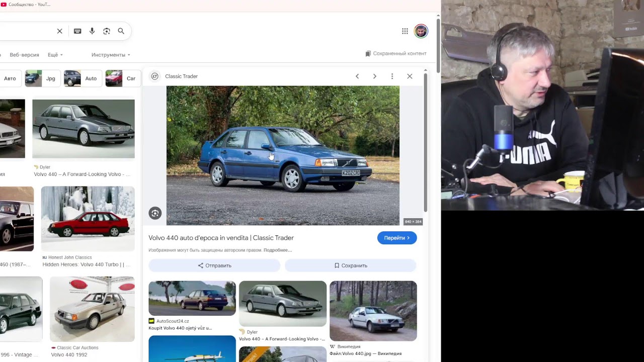Open the dark green Volvo thumbnail at left edge
This screenshot has height=362, width=644.
point(21,309)
